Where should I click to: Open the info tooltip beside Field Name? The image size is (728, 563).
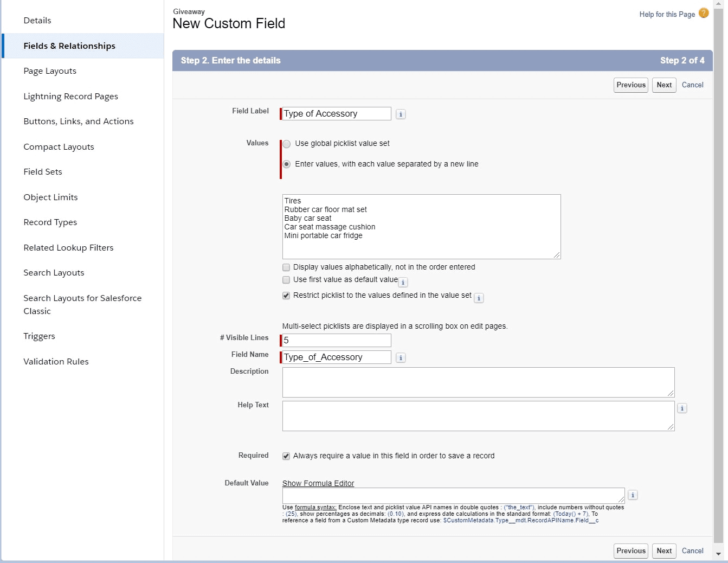pos(401,357)
